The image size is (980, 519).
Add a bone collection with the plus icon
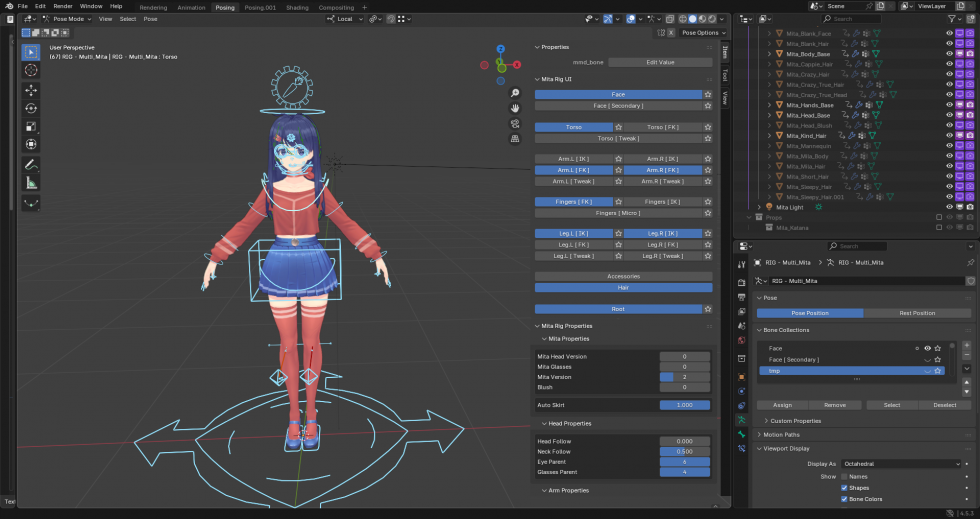[967, 344]
